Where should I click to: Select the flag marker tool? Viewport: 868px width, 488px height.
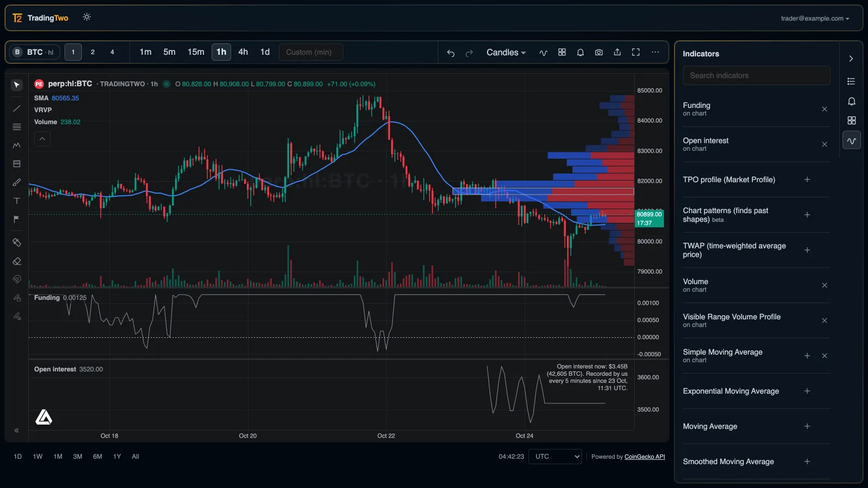17,219
